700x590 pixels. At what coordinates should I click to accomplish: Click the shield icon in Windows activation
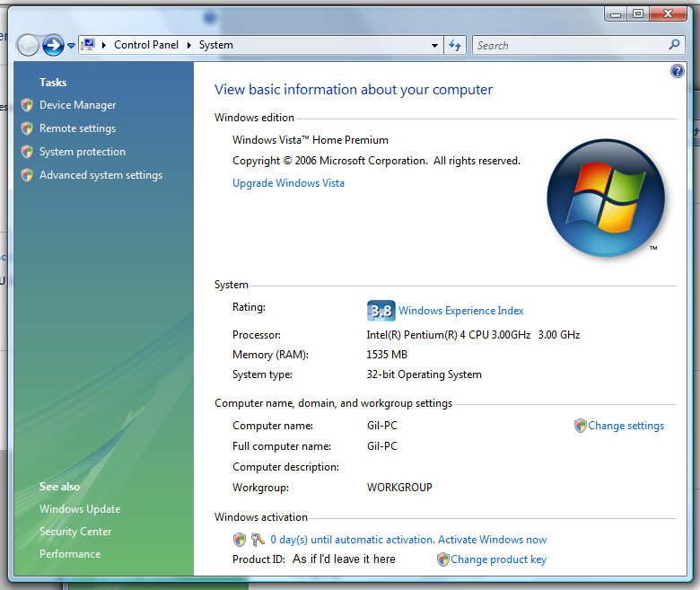click(x=240, y=540)
